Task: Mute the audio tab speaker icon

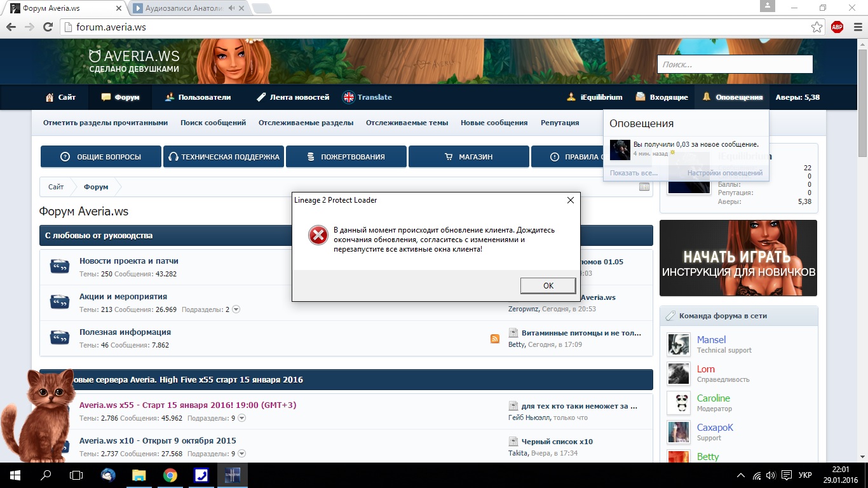Action: click(231, 8)
